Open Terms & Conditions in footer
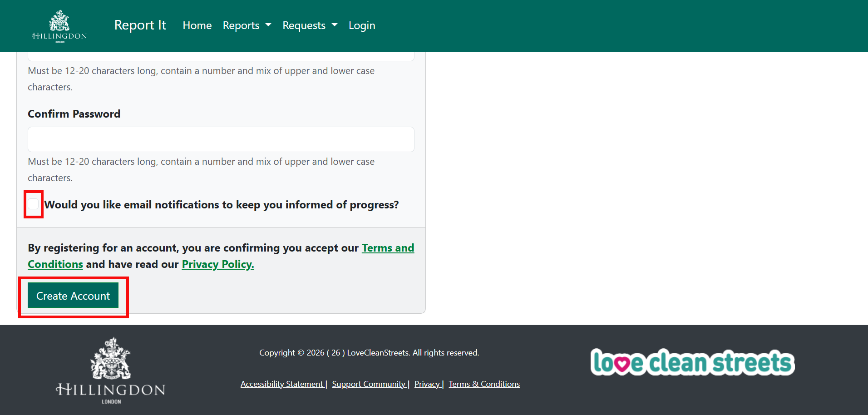Image resolution: width=868 pixels, height=415 pixels. coord(484,384)
